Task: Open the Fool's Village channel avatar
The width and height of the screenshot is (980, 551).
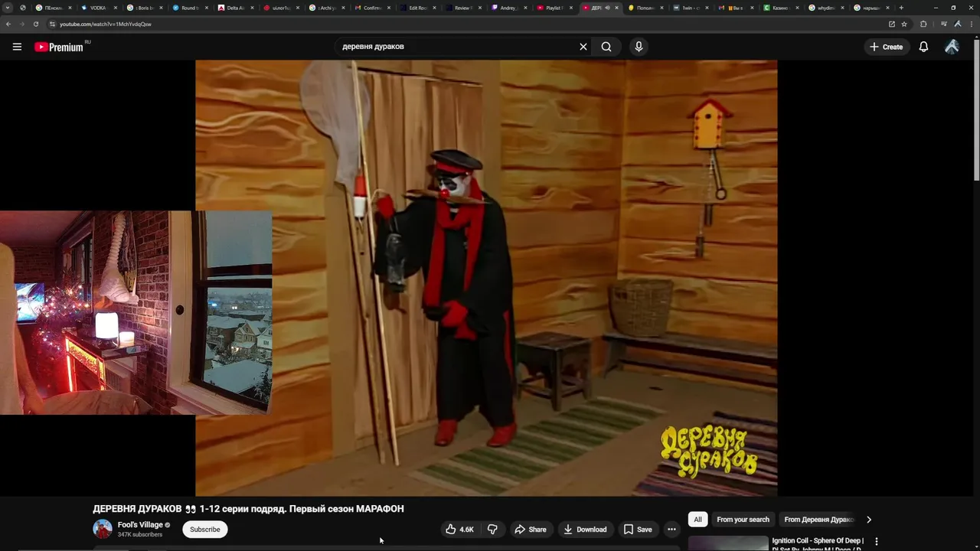Action: [x=103, y=529]
